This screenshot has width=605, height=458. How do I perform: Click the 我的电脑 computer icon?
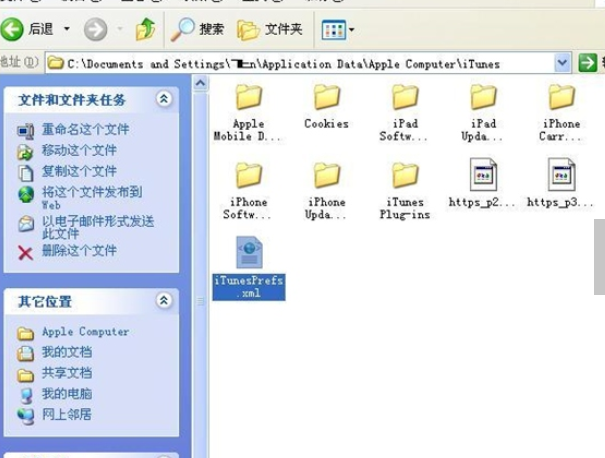tap(26, 395)
